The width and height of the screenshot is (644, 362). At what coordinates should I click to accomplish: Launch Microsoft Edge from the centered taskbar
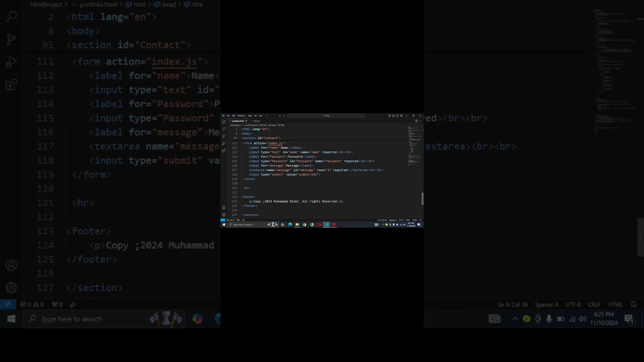coord(290,225)
